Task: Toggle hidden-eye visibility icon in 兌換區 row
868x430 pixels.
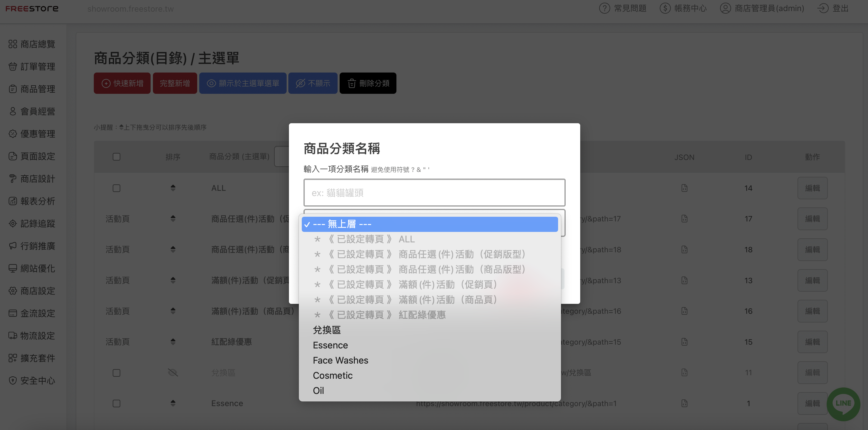Action: 173,373
